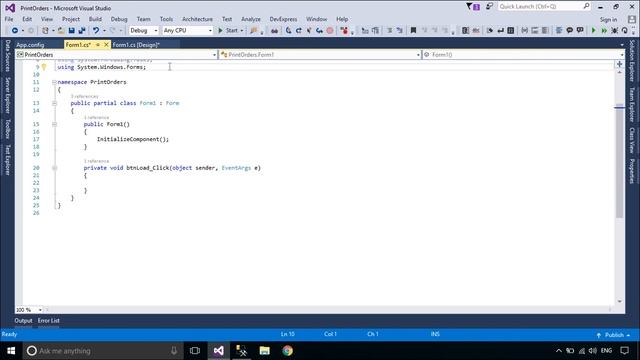Open the Output panel tab

point(23,321)
